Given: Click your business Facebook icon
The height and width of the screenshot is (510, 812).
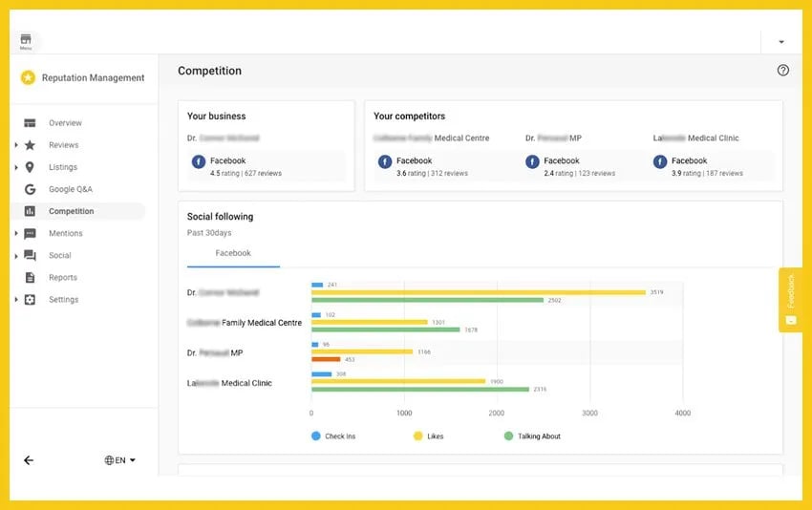Looking at the screenshot, I should coord(199,161).
